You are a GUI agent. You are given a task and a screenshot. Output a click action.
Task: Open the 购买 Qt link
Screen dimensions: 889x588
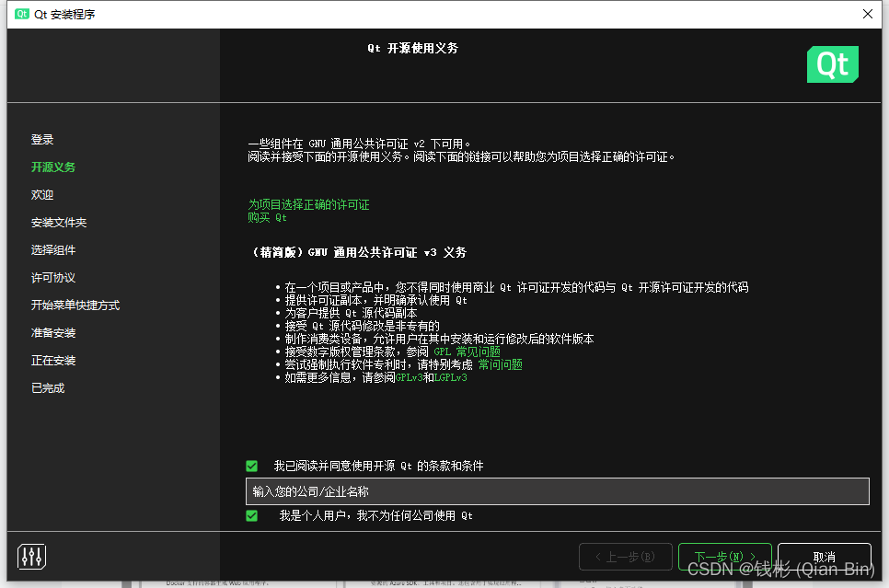[267, 218]
